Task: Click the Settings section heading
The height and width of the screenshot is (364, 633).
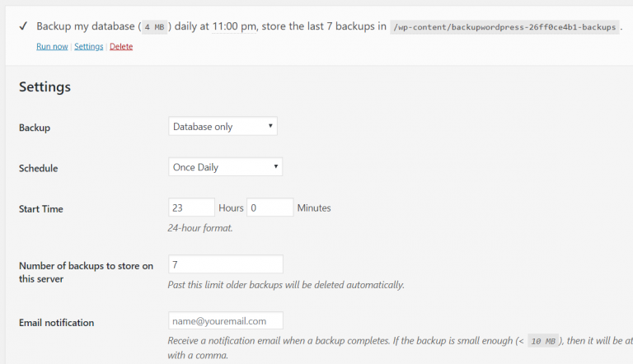Action: (x=45, y=86)
